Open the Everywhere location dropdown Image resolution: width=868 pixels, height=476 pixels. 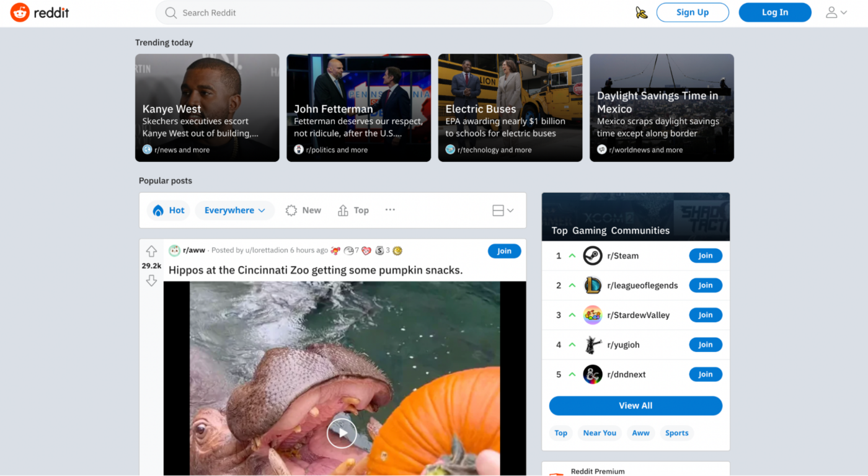tap(234, 211)
